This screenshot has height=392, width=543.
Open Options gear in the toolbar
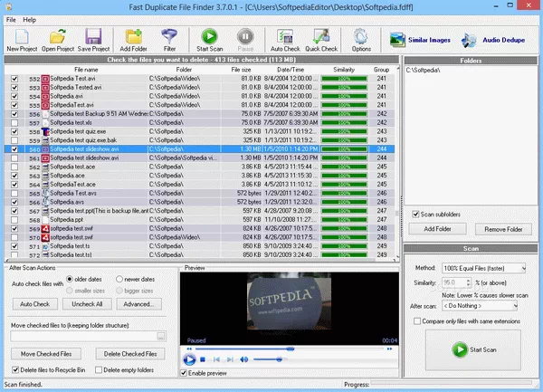click(361, 40)
